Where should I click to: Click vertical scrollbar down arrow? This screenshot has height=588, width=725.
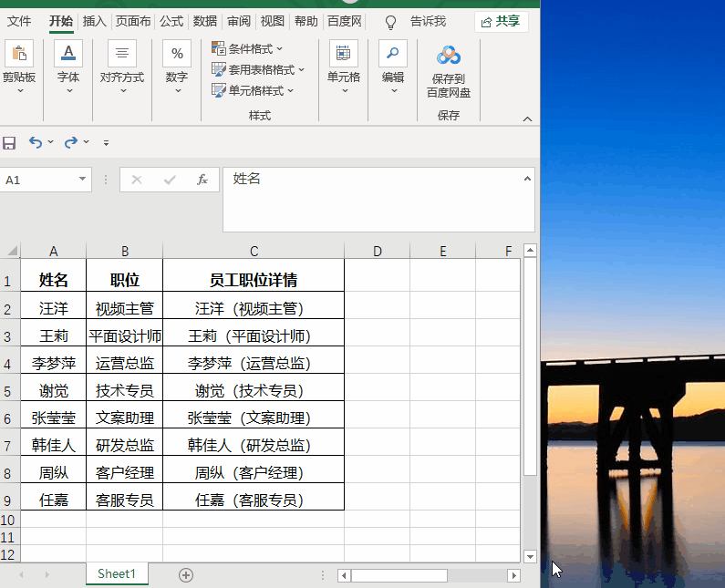[530, 557]
